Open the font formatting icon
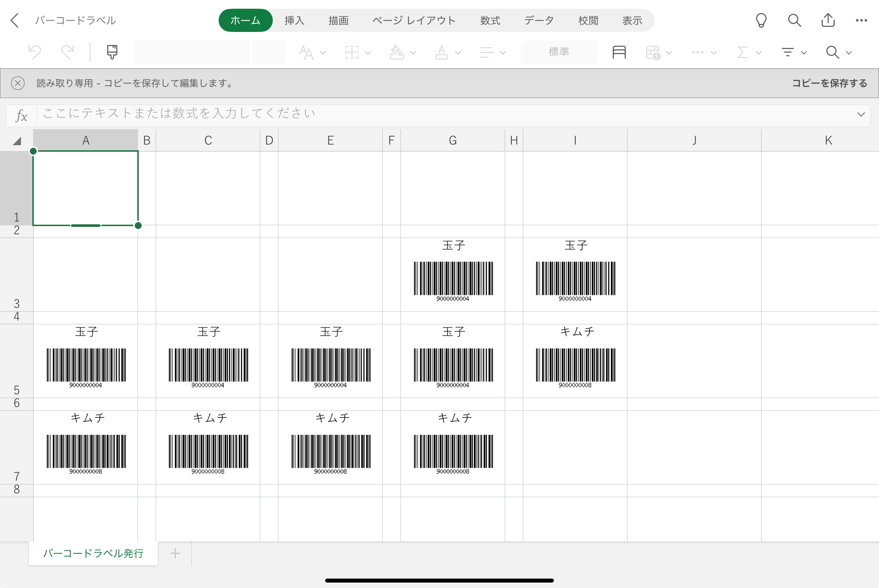 click(x=307, y=53)
